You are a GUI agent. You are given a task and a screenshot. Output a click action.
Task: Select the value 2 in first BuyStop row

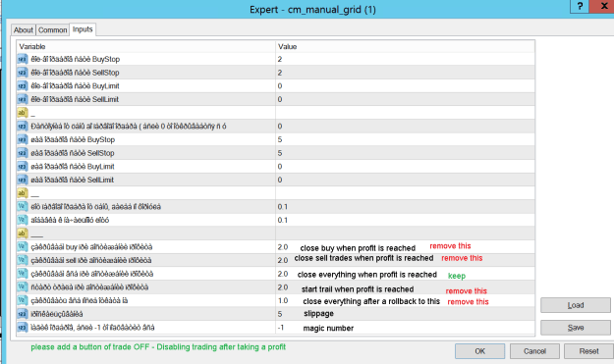tap(280, 59)
